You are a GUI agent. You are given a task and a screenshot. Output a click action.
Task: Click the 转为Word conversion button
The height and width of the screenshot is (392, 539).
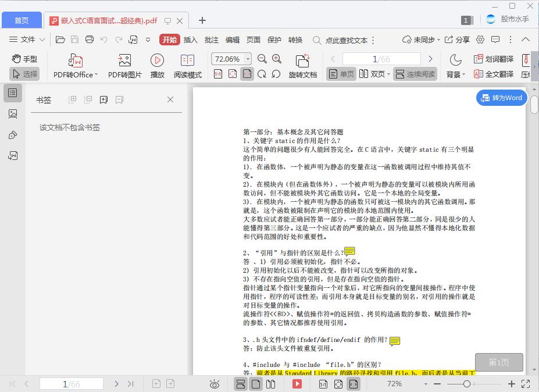(501, 98)
